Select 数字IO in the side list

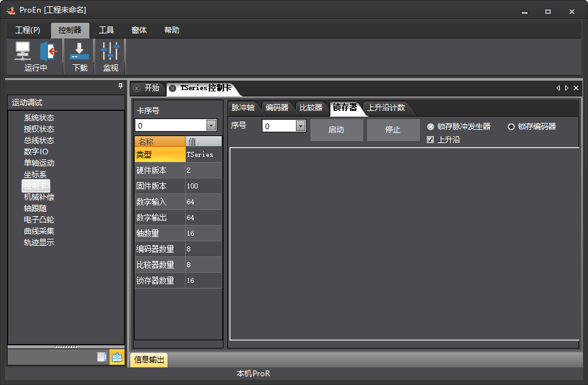click(36, 152)
